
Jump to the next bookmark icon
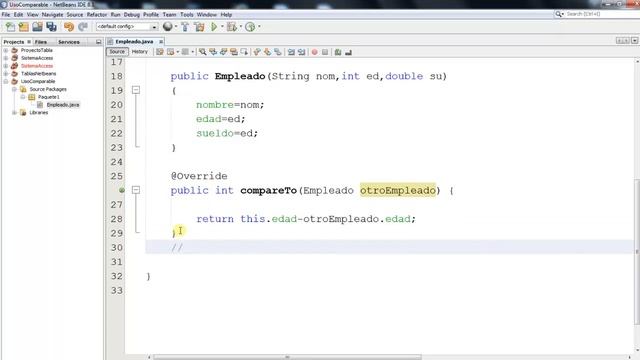click(x=267, y=52)
